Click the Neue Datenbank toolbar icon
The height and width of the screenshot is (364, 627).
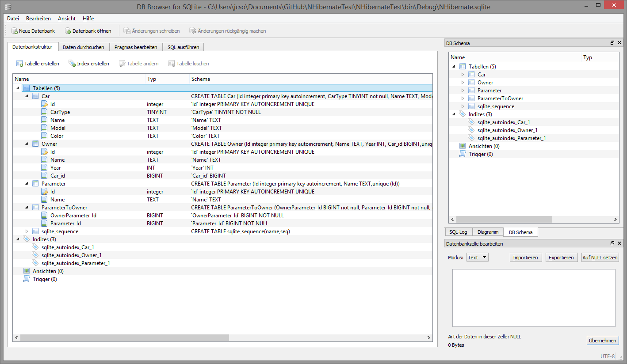15,31
